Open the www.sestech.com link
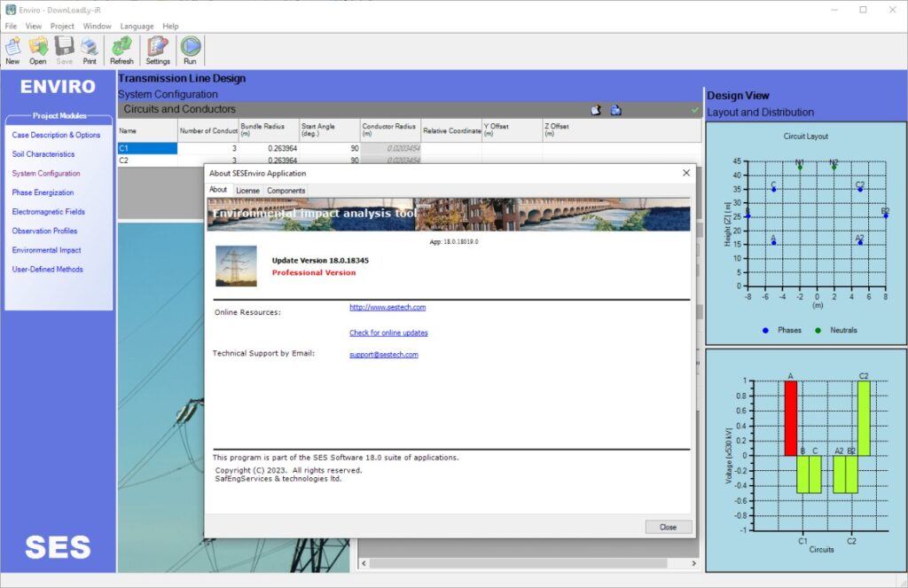Screen dimensions: 908x588 point(387,308)
